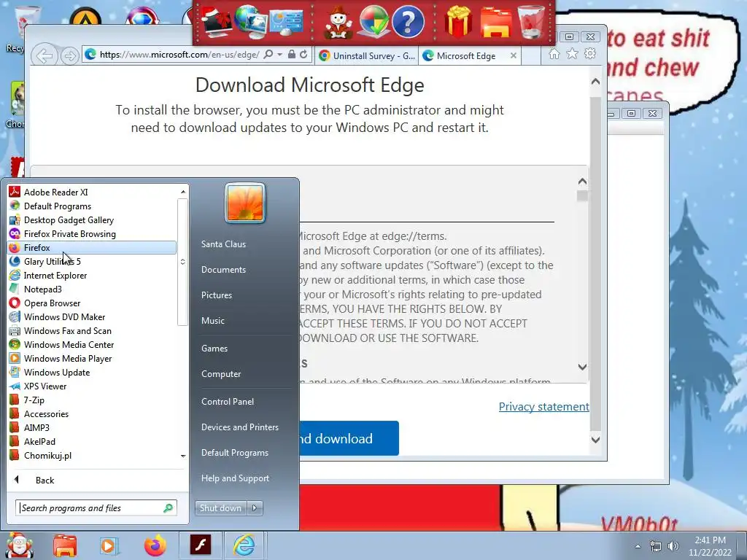747x560 pixels.
Task: Open Santa Claus user folder
Action: [x=223, y=244]
